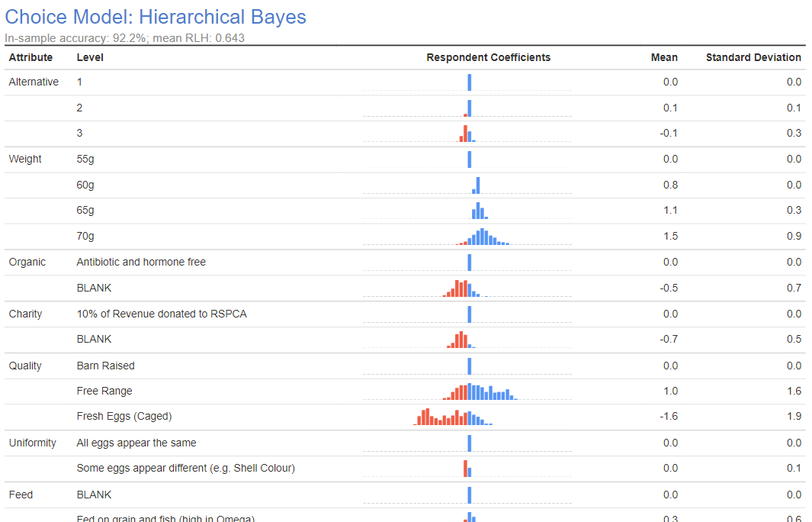The height and width of the screenshot is (522, 812).
Task: Click the Respondent Coefficients column header
Action: click(488, 57)
